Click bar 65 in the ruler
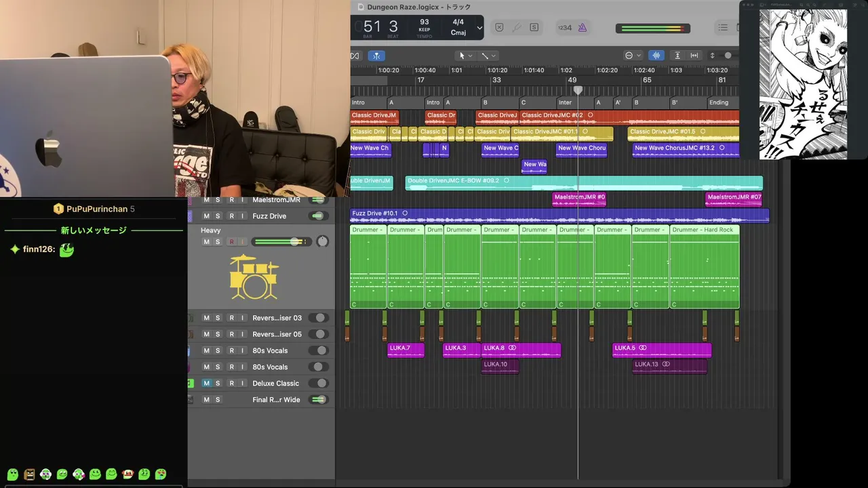Image resolution: width=868 pixels, height=488 pixels. pyautogui.click(x=647, y=80)
